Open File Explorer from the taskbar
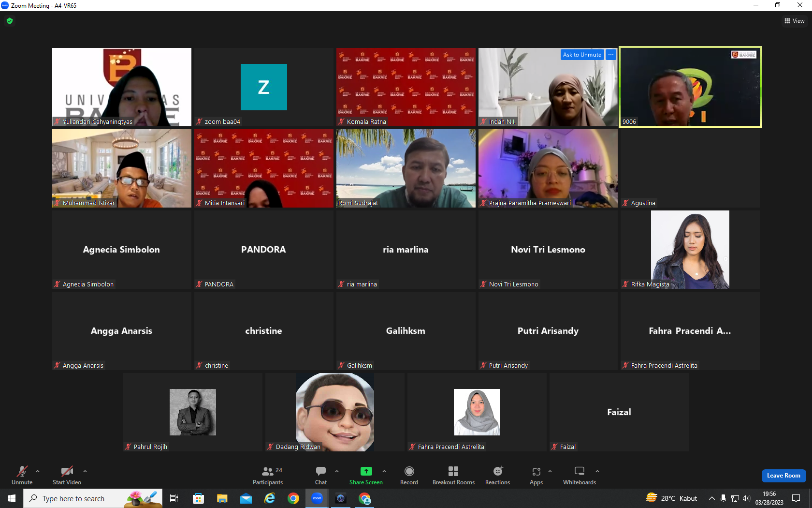The width and height of the screenshot is (812, 508). pyautogui.click(x=222, y=498)
